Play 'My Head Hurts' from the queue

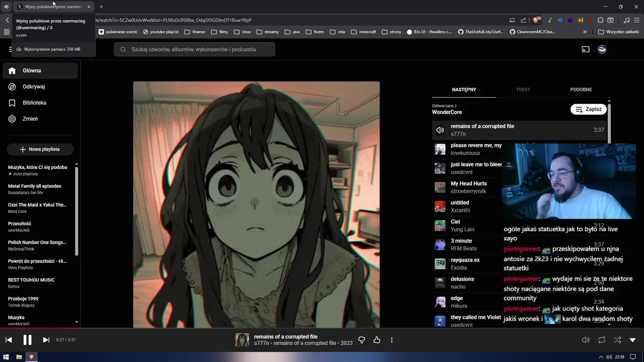[468, 188]
